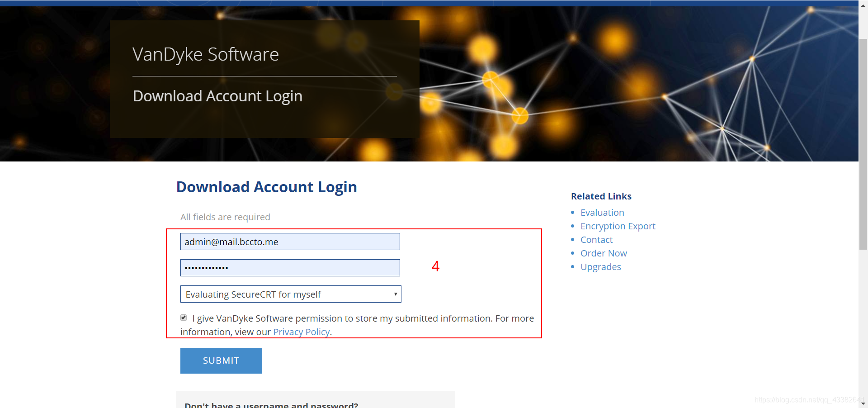Click the SUBMIT button
868x408 pixels.
click(x=221, y=361)
